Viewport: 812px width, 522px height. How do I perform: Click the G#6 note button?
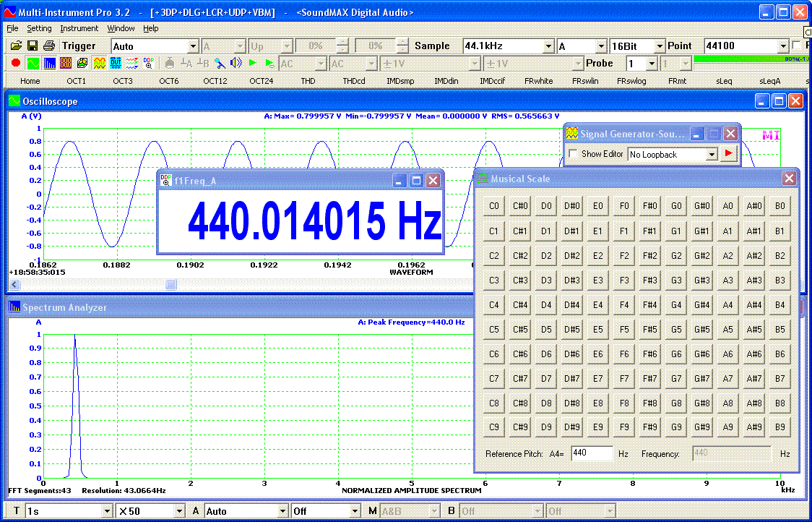pyautogui.click(x=701, y=354)
